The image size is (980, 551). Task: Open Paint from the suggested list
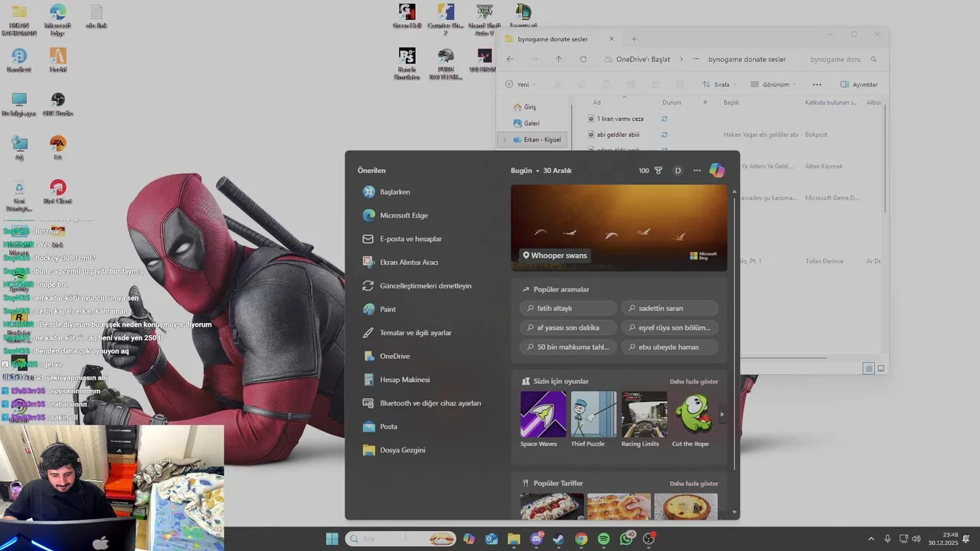[380, 309]
